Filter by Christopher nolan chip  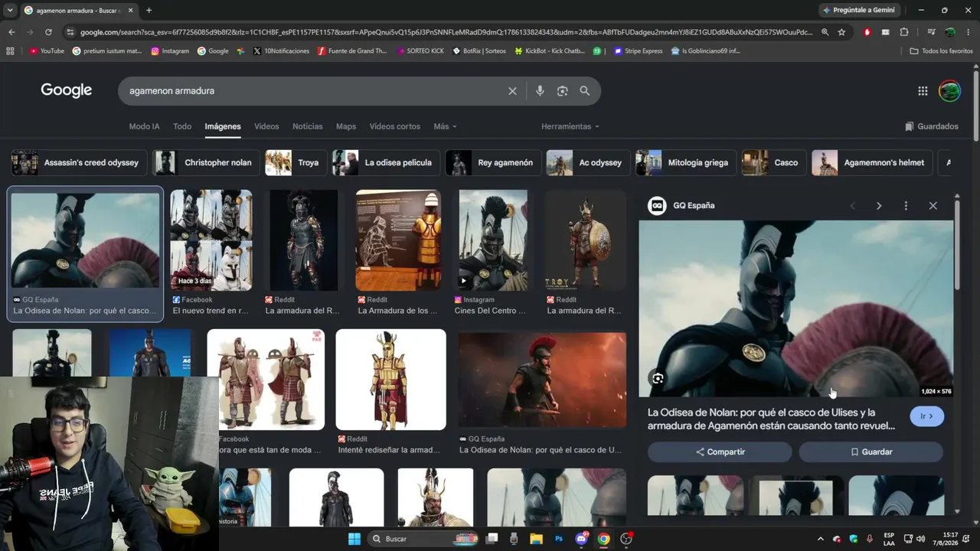coord(205,163)
